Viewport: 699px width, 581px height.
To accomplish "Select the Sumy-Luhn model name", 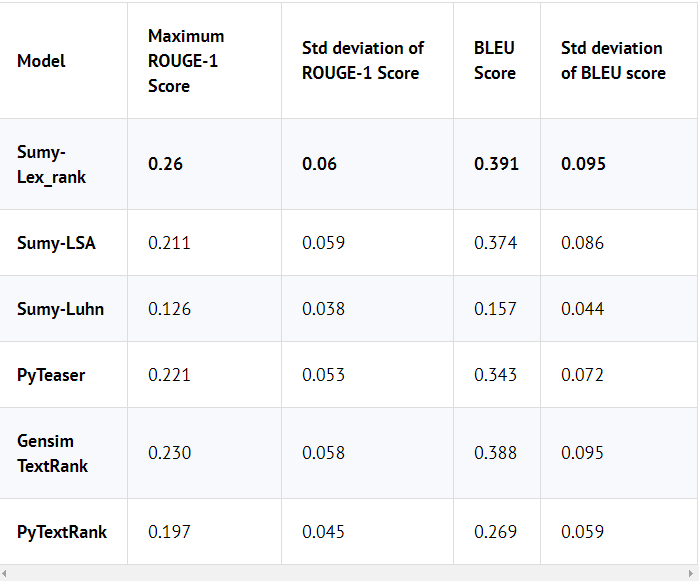I will (60, 309).
